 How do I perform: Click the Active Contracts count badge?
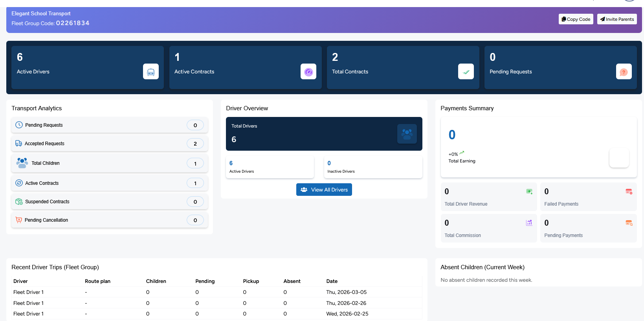point(195,183)
